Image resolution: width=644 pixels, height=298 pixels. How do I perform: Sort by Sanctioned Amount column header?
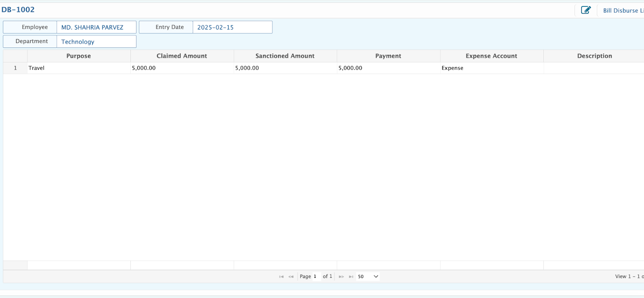point(285,56)
